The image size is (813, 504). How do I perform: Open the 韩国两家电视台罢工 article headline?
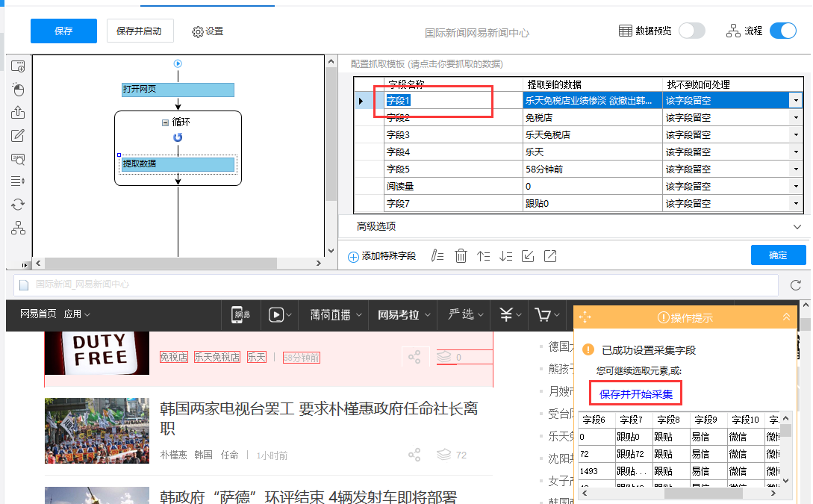318,418
